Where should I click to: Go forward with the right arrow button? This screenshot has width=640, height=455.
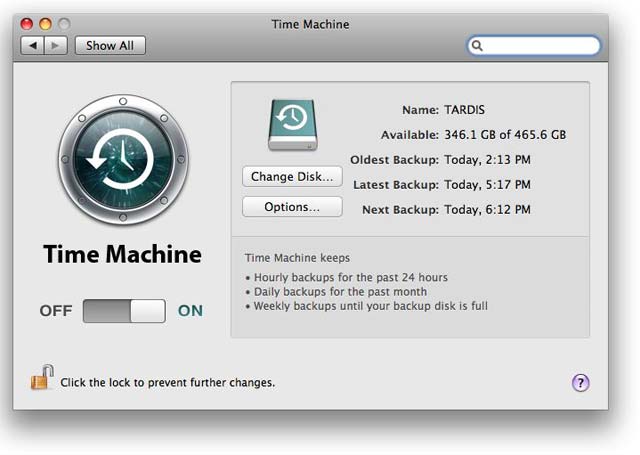point(56,45)
